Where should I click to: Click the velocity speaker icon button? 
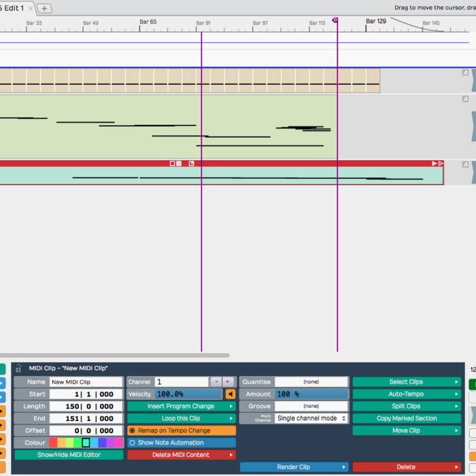(231, 394)
